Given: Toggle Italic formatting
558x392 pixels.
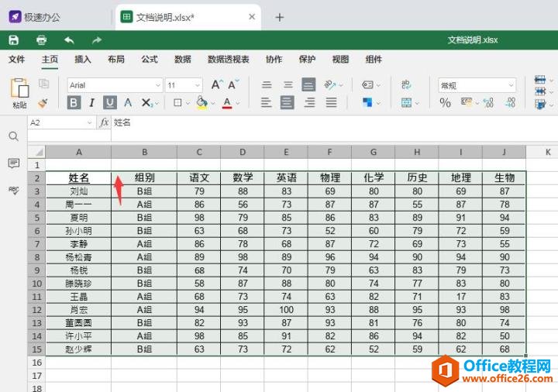Looking at the screenshot, I should (x=91, y=103).
